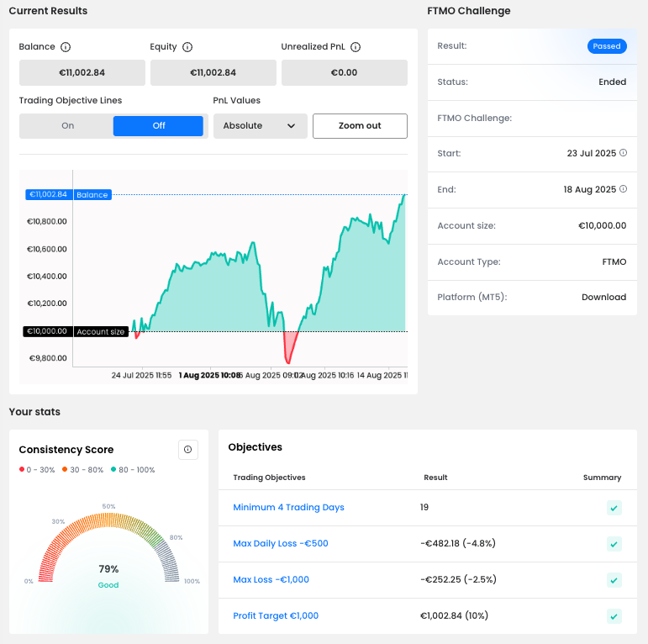Open Minimum 4 Trading Days objective
Viewport: 648px width, 644px height.
click(x=288, y=508)
